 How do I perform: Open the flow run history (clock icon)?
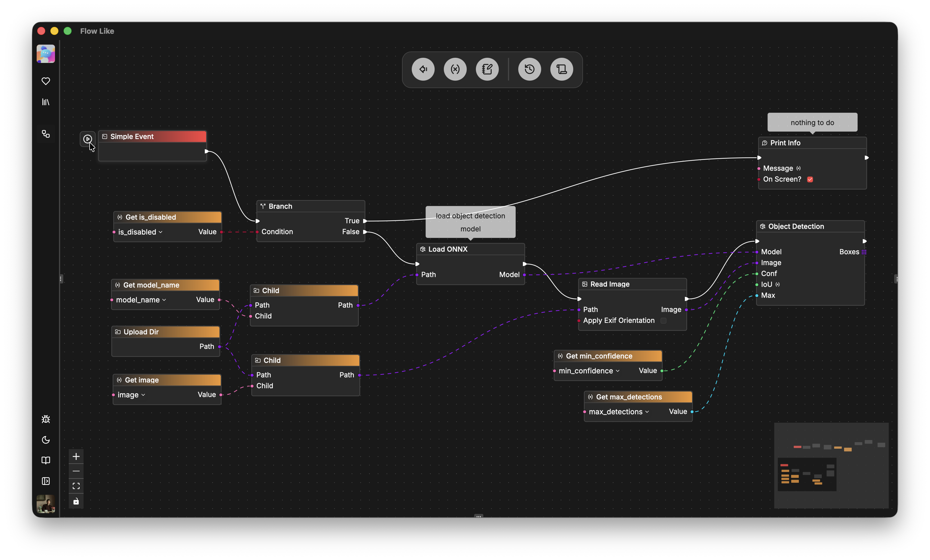pos(529,69)
